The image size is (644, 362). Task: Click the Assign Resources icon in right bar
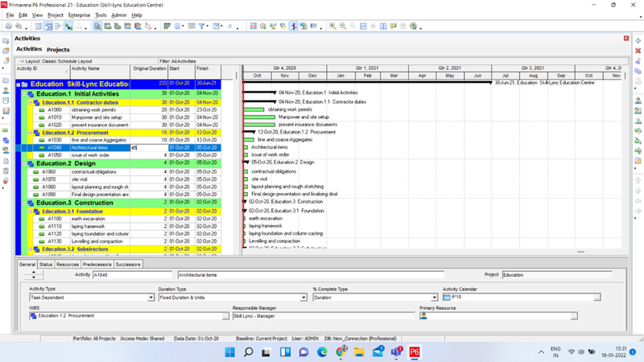pos(638,101)
